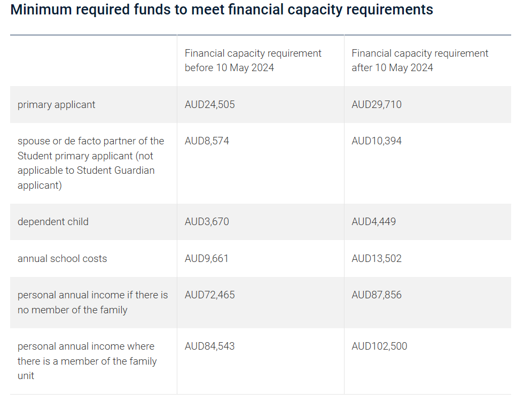Screen dimensions: 532x409
Task: Select the 'no member of the family' income label
Action: coord(92,303)
